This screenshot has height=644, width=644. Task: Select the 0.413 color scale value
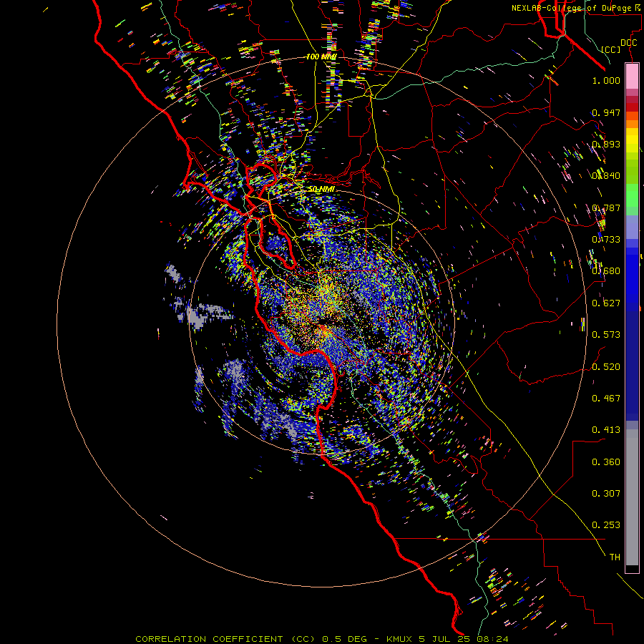coord(606,430)
